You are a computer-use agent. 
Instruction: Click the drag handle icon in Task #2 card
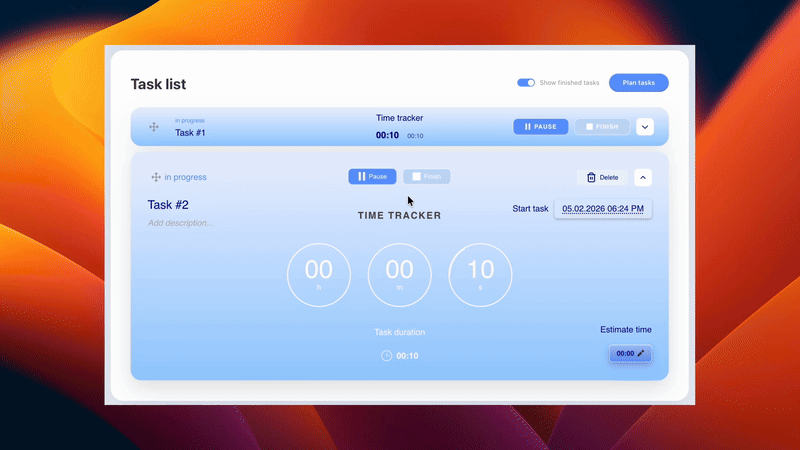coord(156,177)
